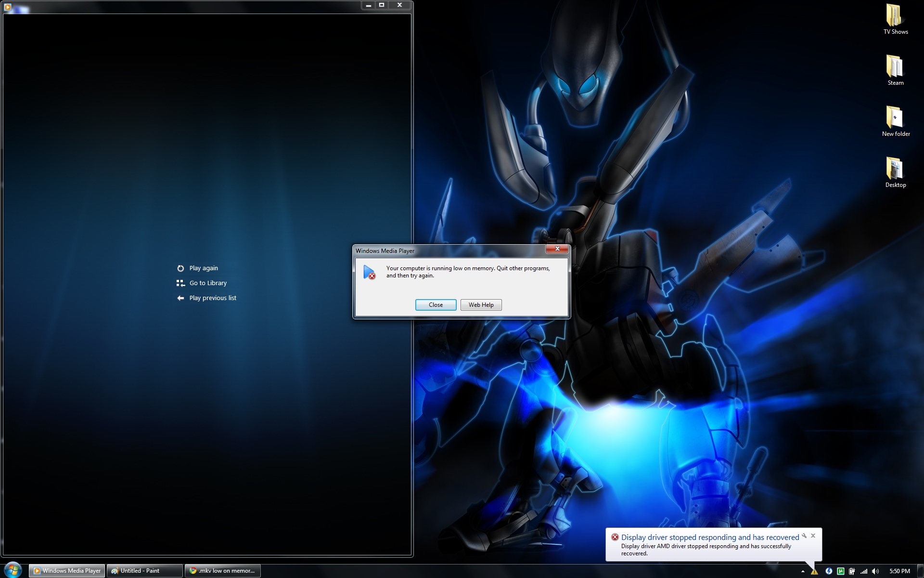Open the Steam desktop folder
This screenshot has width=924, height=578.
click(896, 70)
